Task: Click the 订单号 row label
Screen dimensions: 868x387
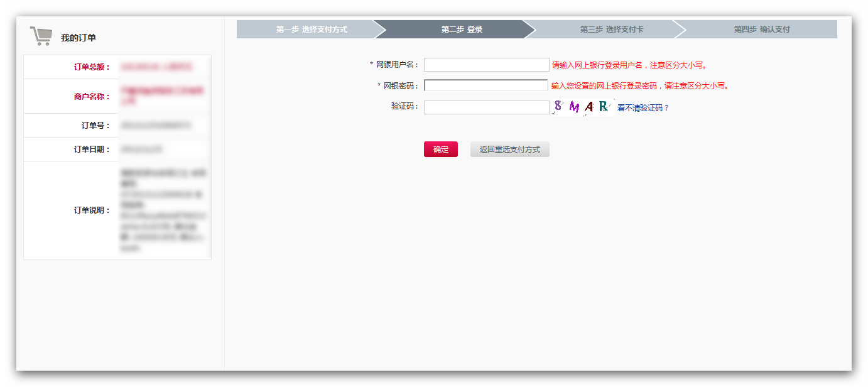Action: point(95,126)
